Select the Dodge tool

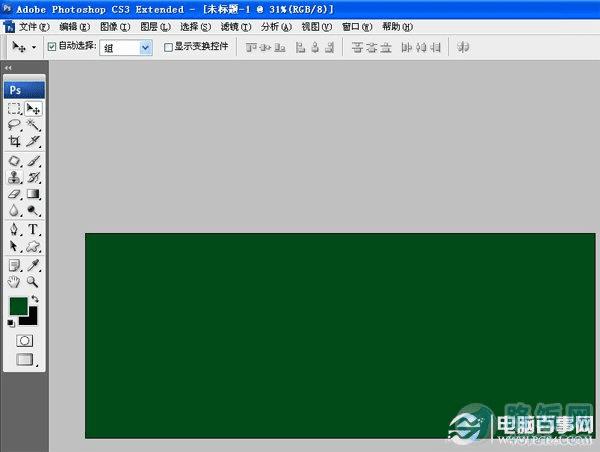(x=34, y=210)
